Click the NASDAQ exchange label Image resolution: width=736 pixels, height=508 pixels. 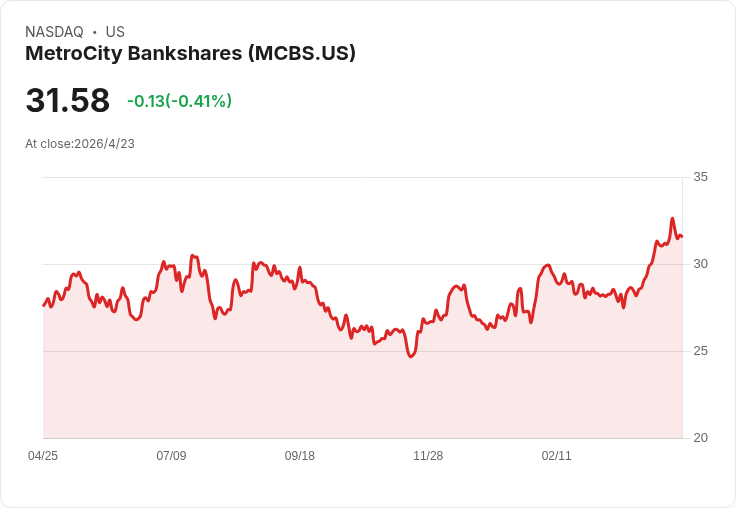coord(54,32)
